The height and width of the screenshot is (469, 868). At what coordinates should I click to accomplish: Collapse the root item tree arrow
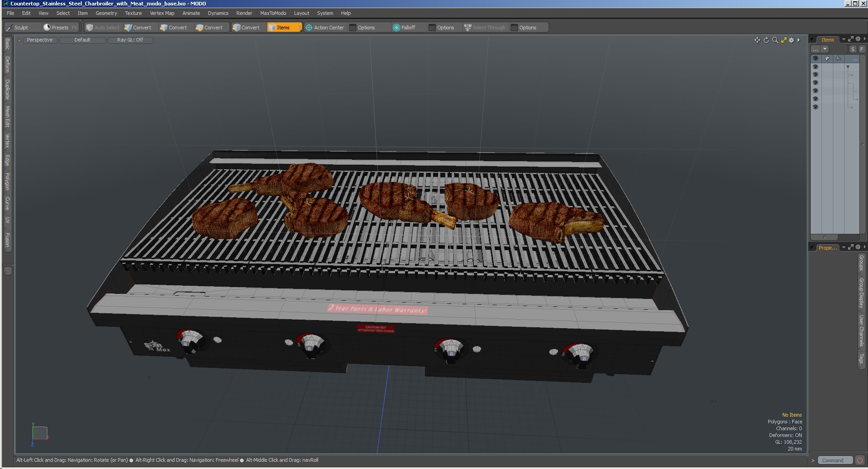[x=848, y=67]
